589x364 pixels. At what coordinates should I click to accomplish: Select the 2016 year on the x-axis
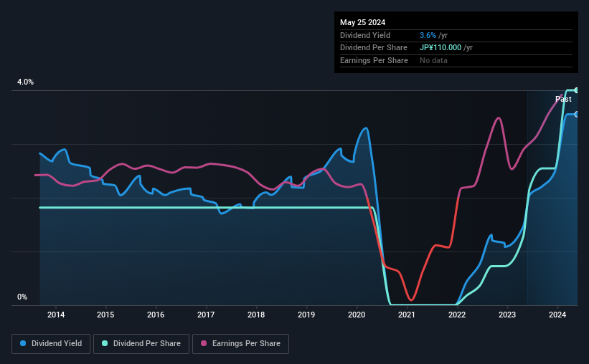point(156,315)
